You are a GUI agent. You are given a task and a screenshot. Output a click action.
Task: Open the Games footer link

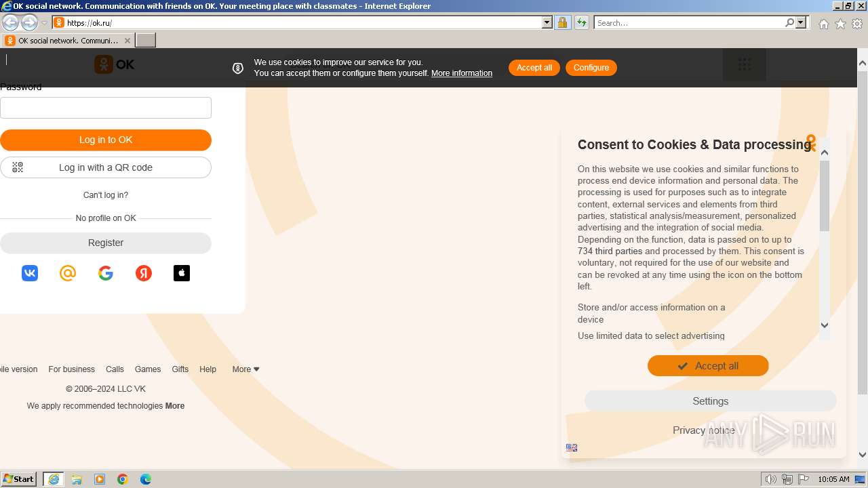[x=148, y=369]
